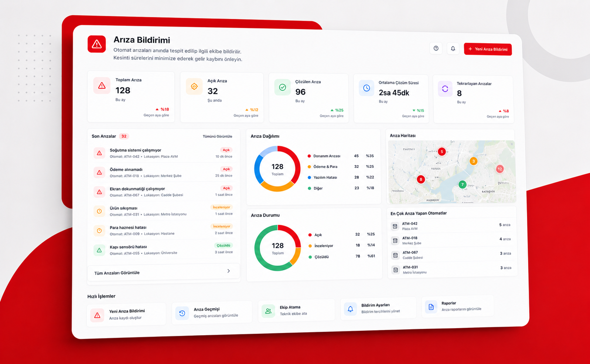Click the İnceleniyor legend label in Arıza Durumu

324,246
